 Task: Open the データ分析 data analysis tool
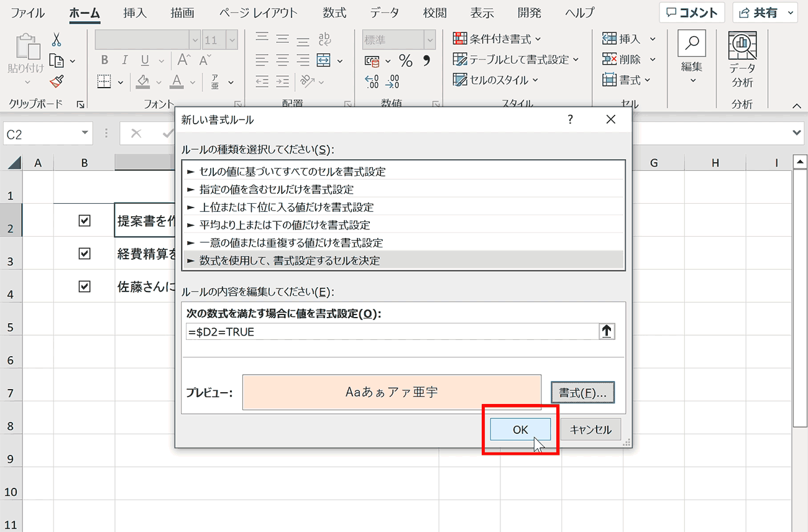tap(742, 60)
